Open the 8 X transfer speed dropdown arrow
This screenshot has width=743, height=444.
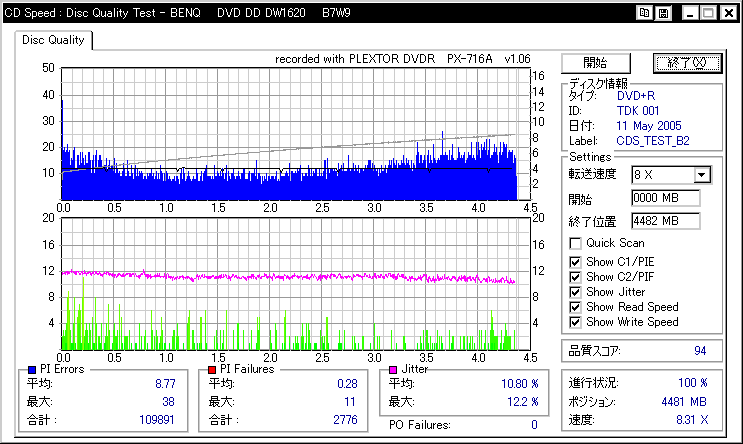702,175
